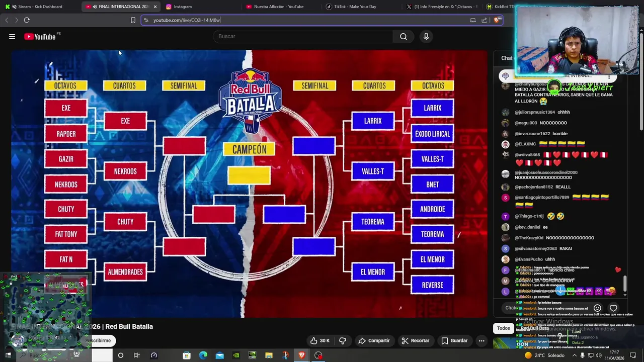Click the FAT TONY box in the bracket
Screen dimensions: 644x362
(66, 234)
